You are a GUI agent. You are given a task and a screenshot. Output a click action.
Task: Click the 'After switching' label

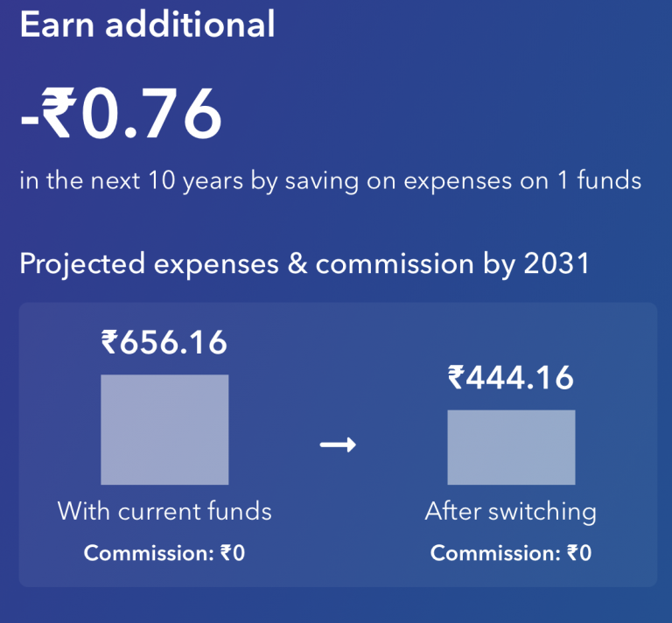click(x=511, y=512)
